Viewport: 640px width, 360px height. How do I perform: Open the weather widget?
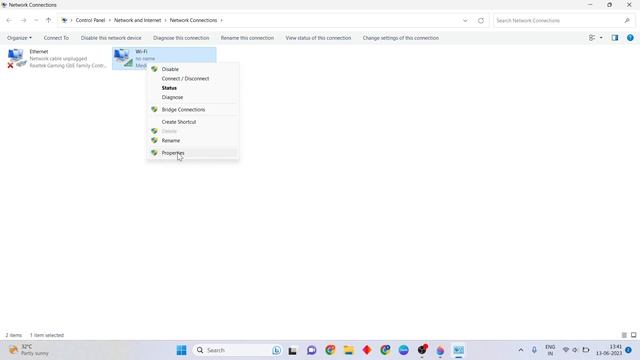pos(29,350)
